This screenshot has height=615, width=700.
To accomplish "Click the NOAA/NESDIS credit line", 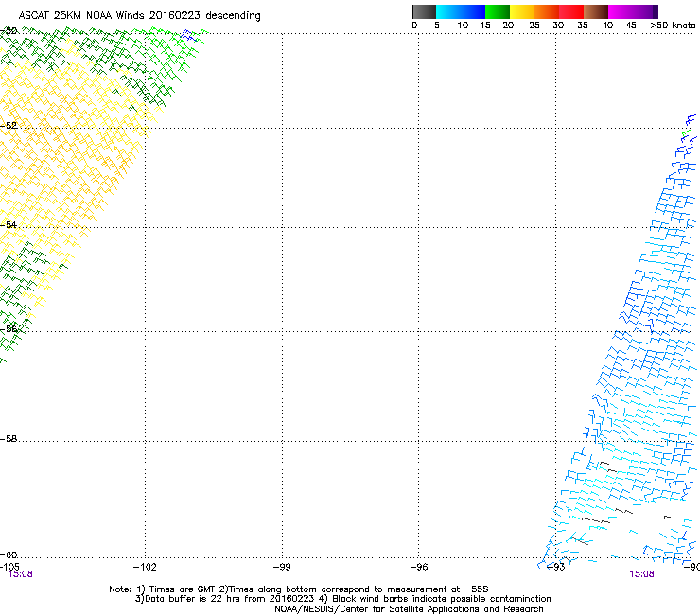I will pos(409,609).
